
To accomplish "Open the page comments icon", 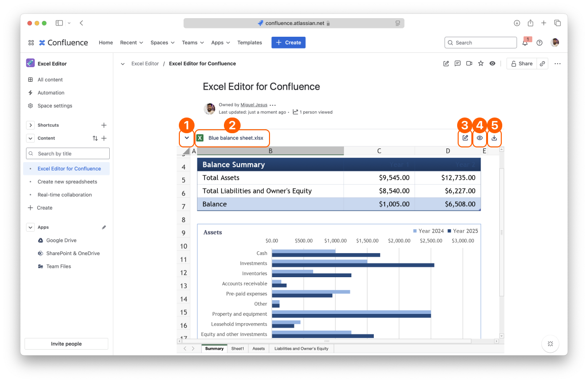I will (x=458, y=64).
